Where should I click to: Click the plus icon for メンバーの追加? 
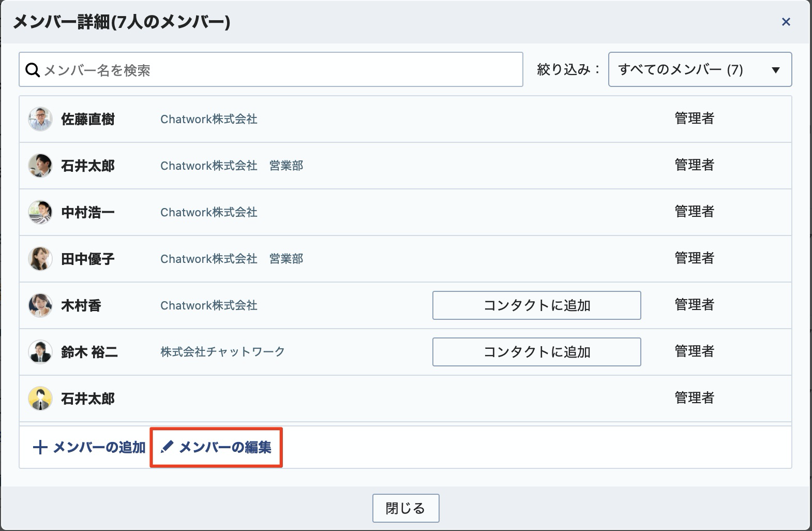point(40,447)
